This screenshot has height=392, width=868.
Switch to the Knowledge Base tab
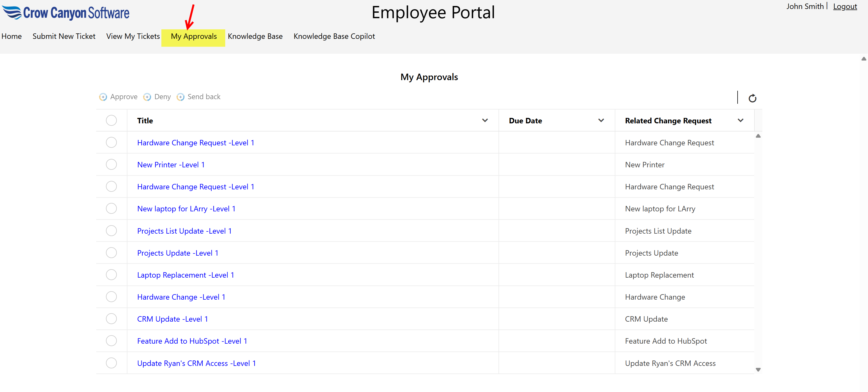click(255, 36)
